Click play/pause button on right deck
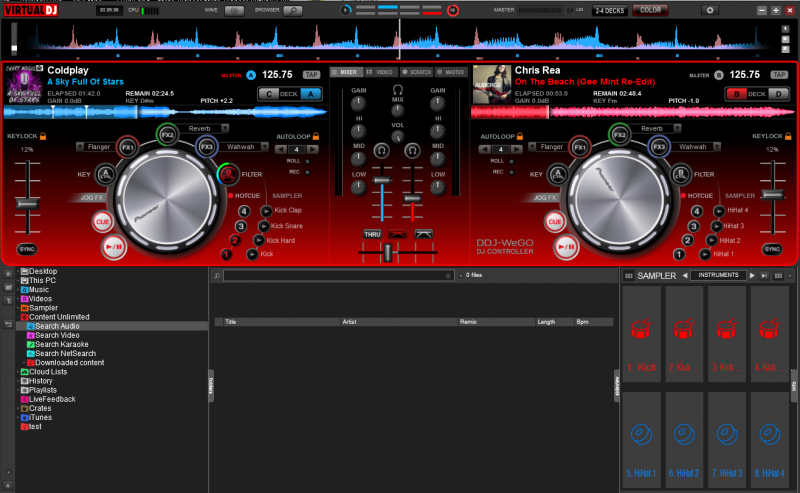The width and height of the screenshot is (800, 493). click(x=566, y=247)
